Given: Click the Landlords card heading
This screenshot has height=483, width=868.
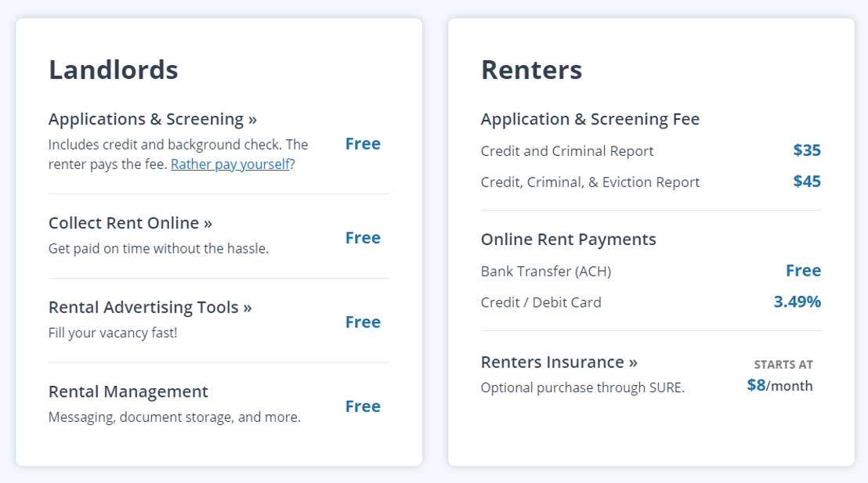Looking at the screenshot, I should 113,70.
